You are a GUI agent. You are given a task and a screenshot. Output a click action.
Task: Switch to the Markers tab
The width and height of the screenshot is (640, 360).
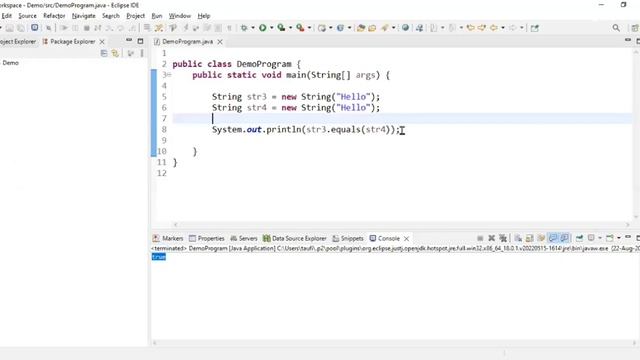pyautogui.click(x=168, y=238)
